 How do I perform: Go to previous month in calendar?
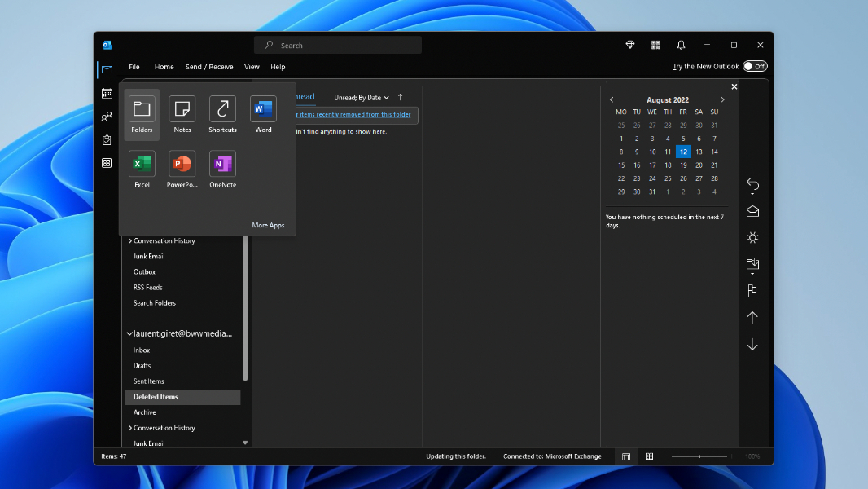click(x=612, y=99)
